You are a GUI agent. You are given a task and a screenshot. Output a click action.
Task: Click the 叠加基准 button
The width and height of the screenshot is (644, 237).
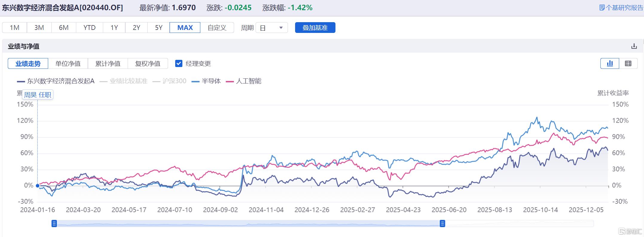[x=315, y=28]
